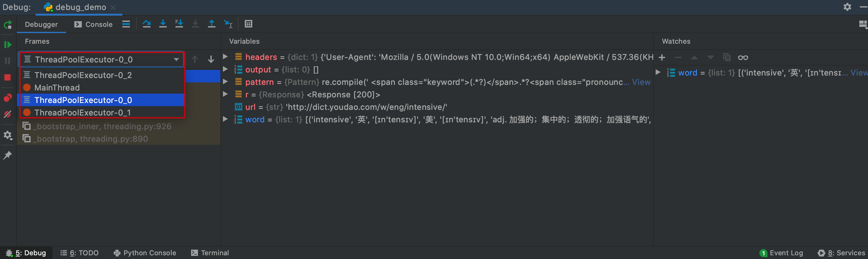Click the Step Over toolbar icon
Screen dimensions: 868x259
pyautogui.click(x=146, y=24)
